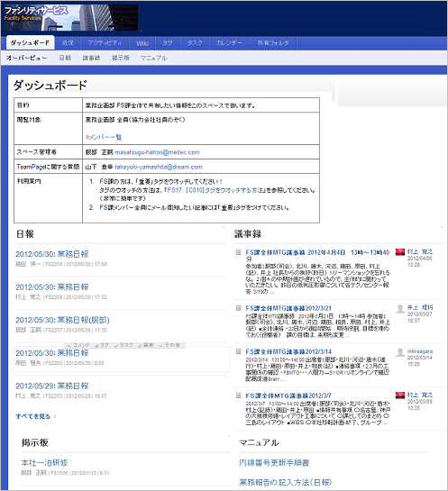Screen dimensions: 448x491
Task: Select the Wiki tab
Action: [142, 43]
